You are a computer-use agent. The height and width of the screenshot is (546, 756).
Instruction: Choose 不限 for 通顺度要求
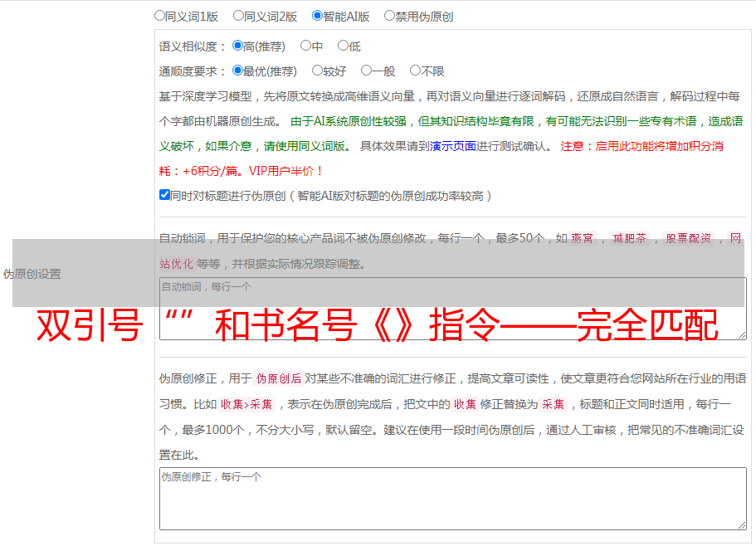coord(415,71)
